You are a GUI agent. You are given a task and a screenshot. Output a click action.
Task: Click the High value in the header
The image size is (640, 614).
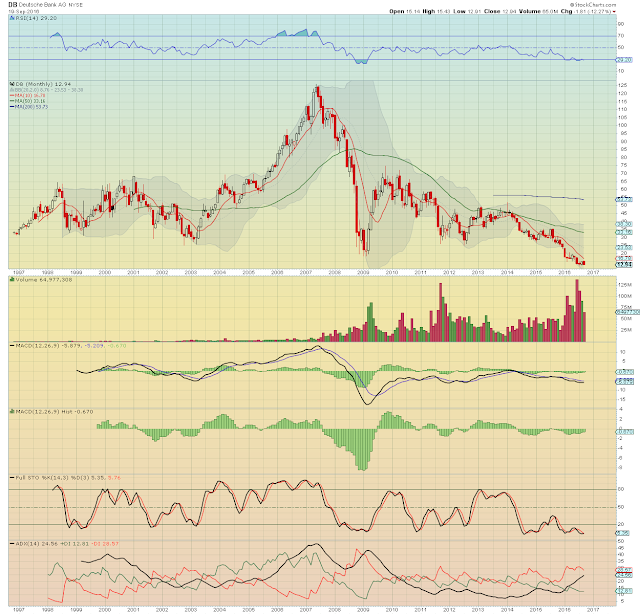(x=443, y=11)
